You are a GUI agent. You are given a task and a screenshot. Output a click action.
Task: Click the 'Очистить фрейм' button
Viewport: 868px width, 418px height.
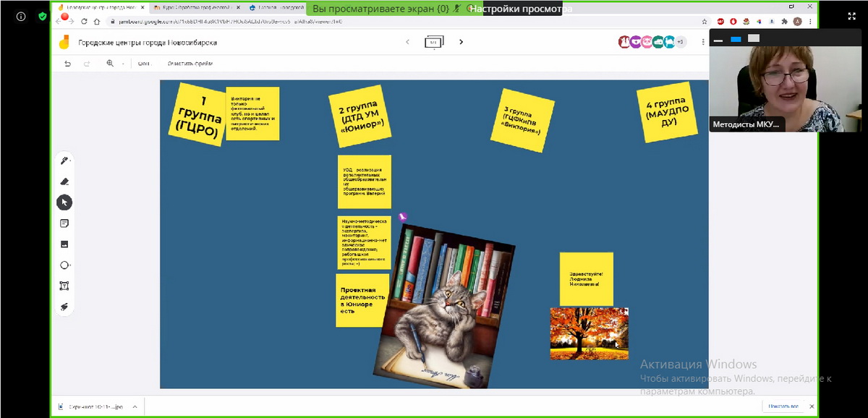point(190,64)
